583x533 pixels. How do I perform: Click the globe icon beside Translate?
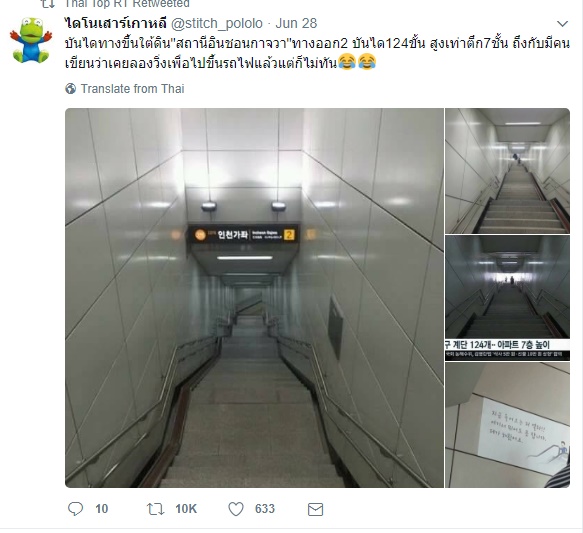pos(71,89)
